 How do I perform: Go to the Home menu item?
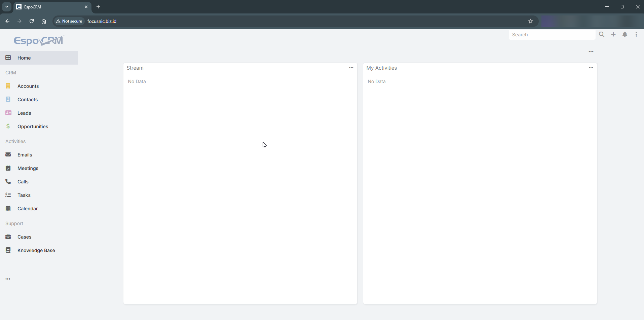(24, 58)
